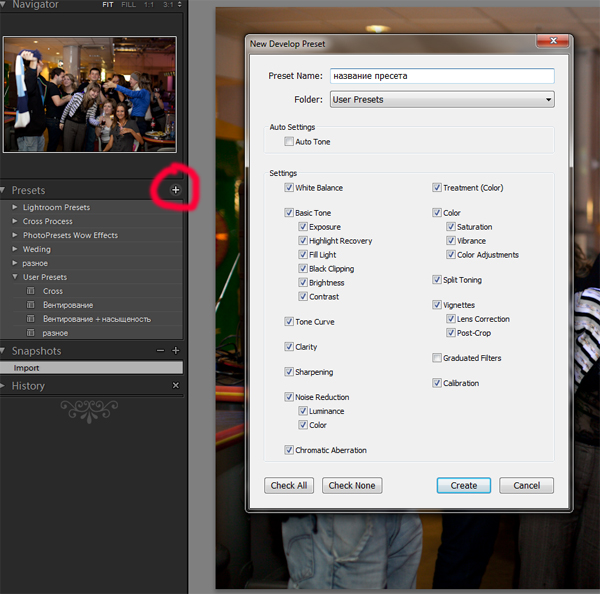Viewport: 600px width, 594px height.
Task: Add a snapshot with the plus icon
Action: point(176,351)
